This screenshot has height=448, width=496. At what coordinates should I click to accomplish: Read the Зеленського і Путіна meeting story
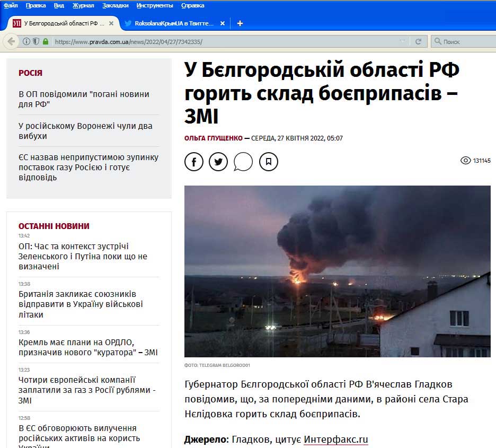tap(83, 256)
